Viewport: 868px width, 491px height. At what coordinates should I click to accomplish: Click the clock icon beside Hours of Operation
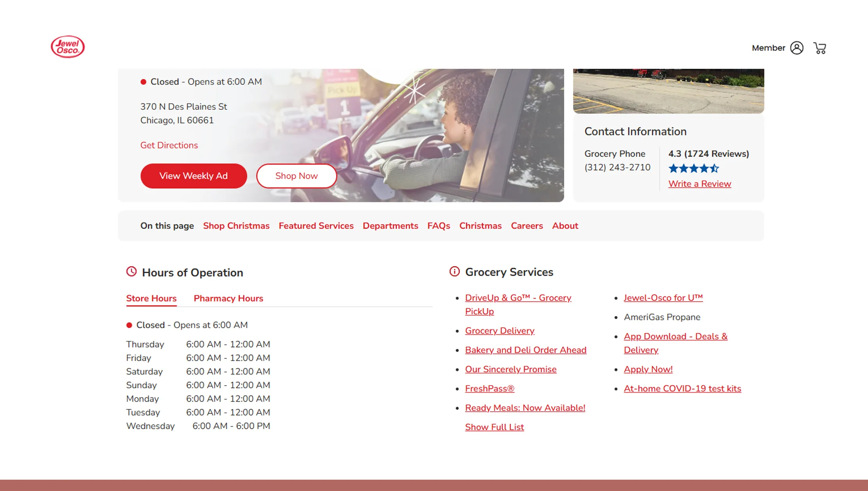coord(132,271)
